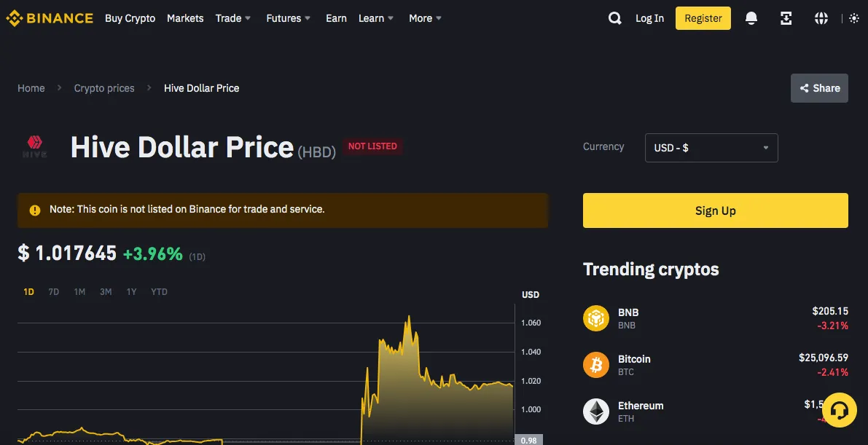Screen dimensions: 868x445
Task: Expand the Learn menu
Action: [376, 18]
